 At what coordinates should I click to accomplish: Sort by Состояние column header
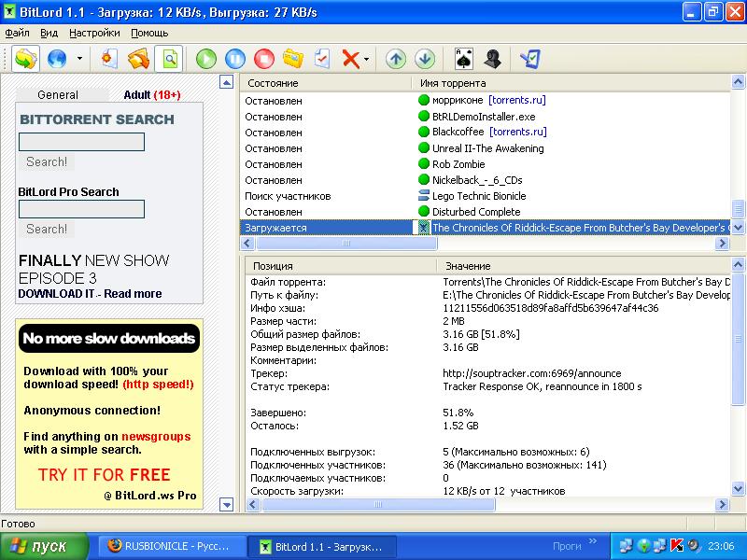326,83
